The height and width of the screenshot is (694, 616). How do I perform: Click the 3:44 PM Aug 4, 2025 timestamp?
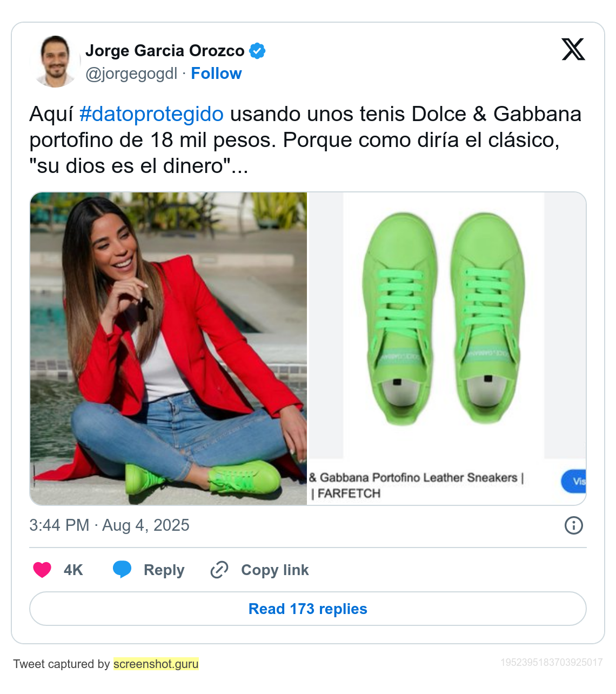click(x=109, y=525)
